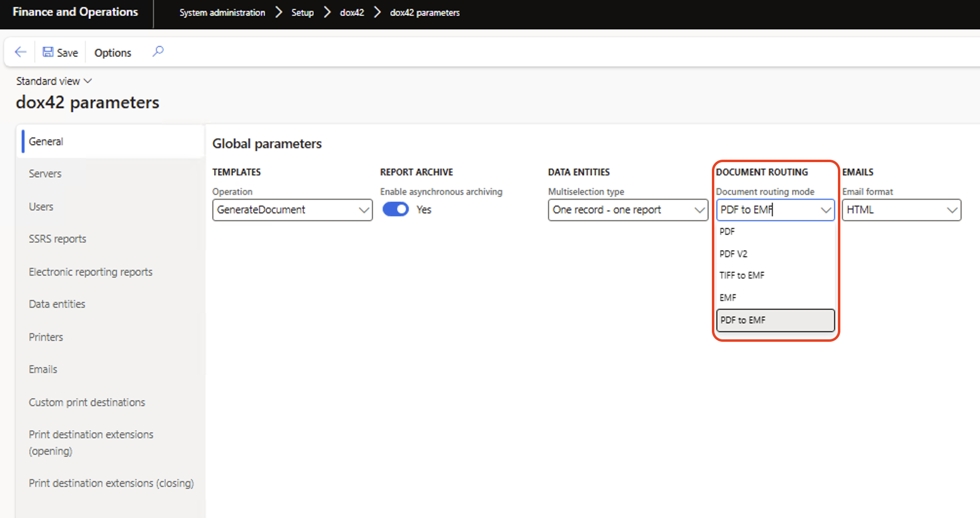Open the search magnifier icon
The image size is (980, 518).
pyautogui.click(x=158, y=51)
